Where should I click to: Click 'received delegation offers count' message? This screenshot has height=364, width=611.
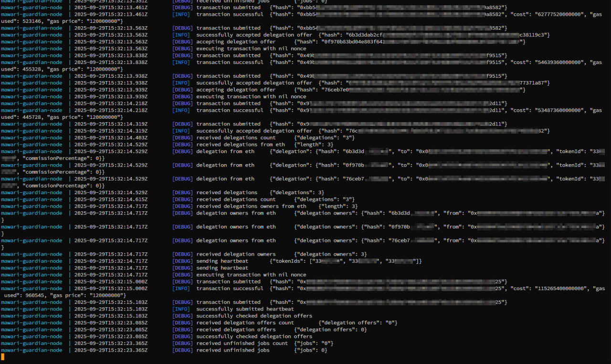pyautogui.click(x=245, y=323)
